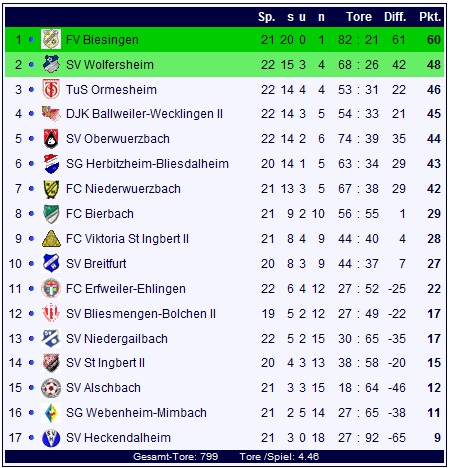Open the FC Niederwuerzbach team link
Image resolution: width=450 pixels, height=468 pixels.
123,189
